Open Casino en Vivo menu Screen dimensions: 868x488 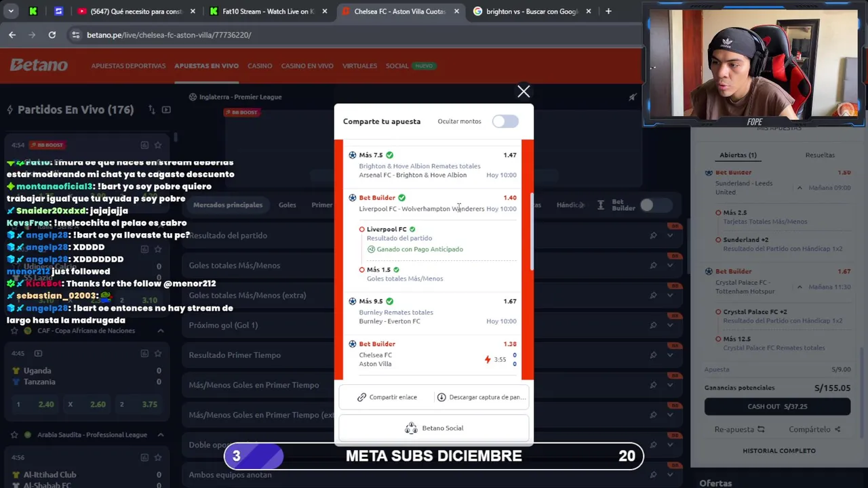tap(307, 66)
